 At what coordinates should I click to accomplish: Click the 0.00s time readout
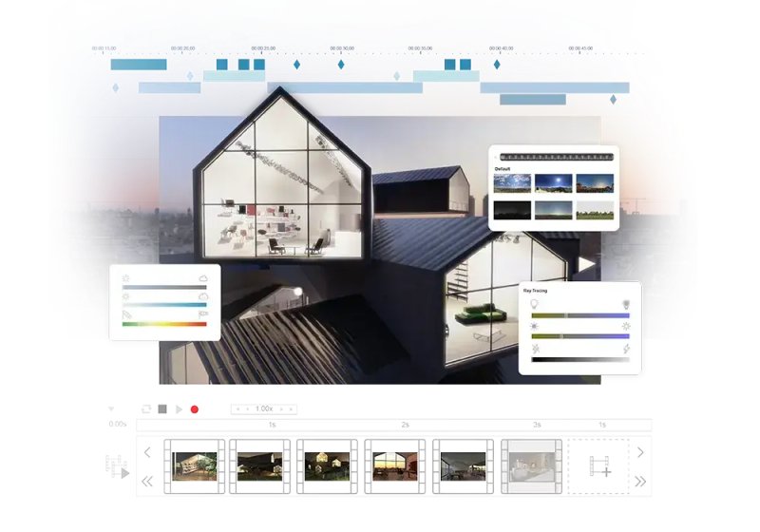pyautogui.click(x=117, y=424)
